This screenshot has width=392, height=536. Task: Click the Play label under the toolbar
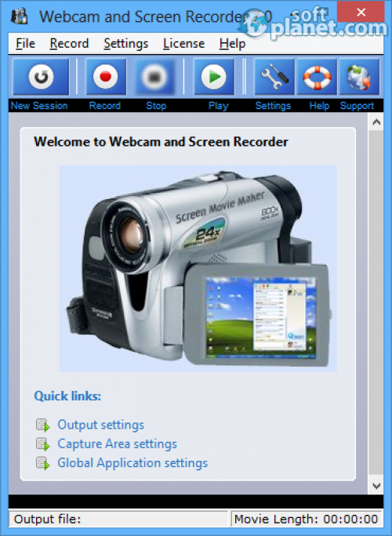tap(218, 106)
